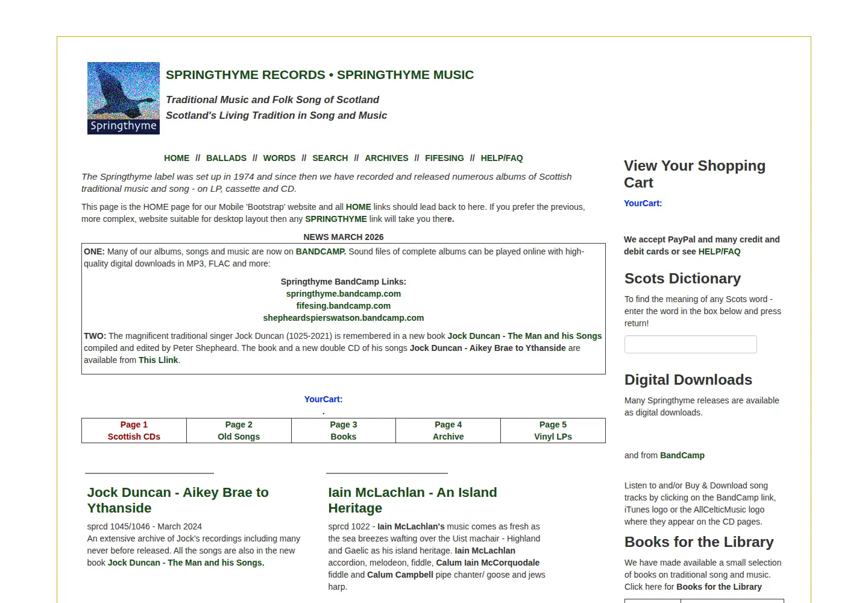Image resolution: width=868 pixels, height=603 pixels.
Task: Click the 'Digital Downloads' heading
Action: (x=688, y=380)
